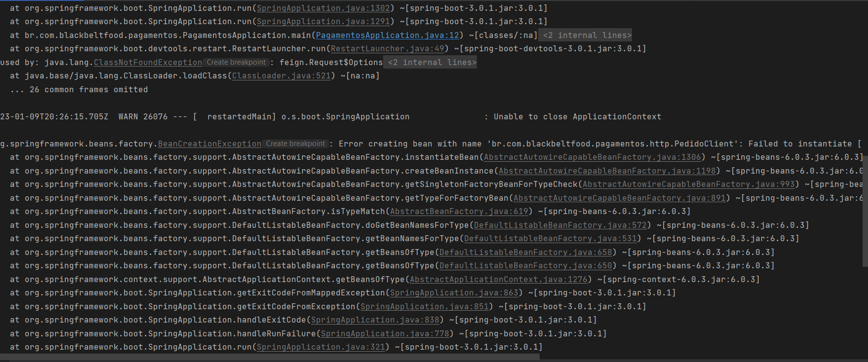Open AbstractAutowireCapableBeanFactory.java:1198 link
The image size is (868, 362).
(x=607, y=171)
